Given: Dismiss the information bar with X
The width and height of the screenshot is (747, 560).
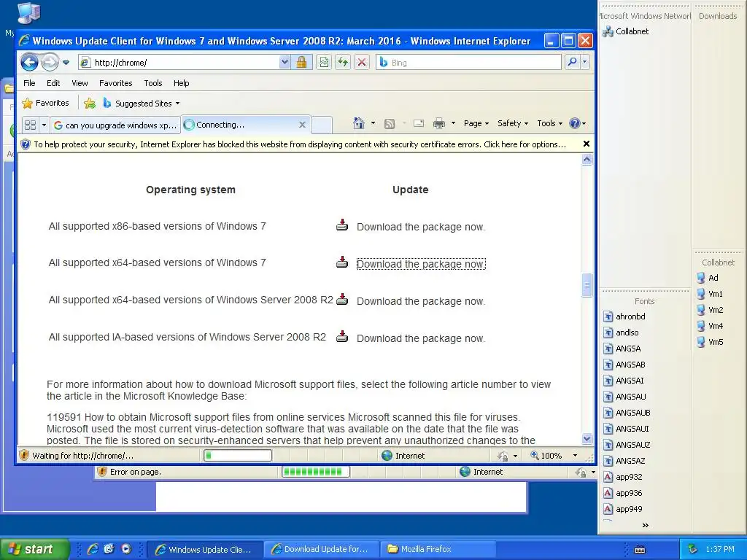Looking at the screenshot, I should pos(587,144).
